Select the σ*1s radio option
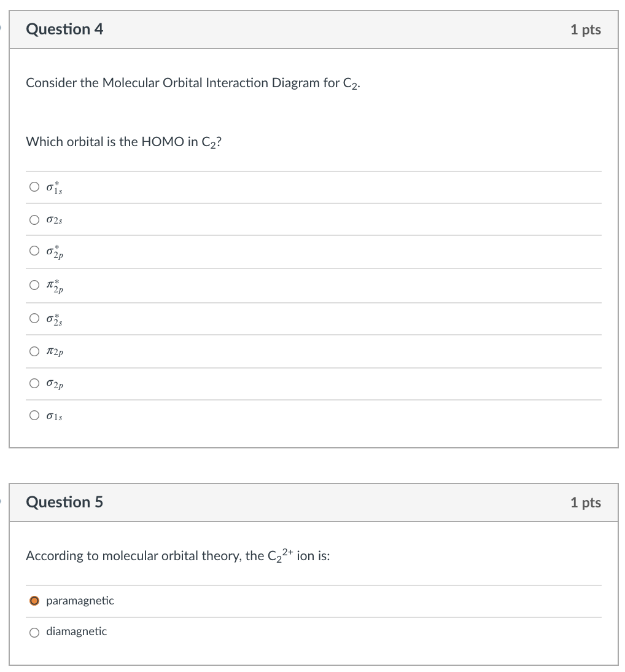Viewport: 625px width, 672px height. point(34,187)
